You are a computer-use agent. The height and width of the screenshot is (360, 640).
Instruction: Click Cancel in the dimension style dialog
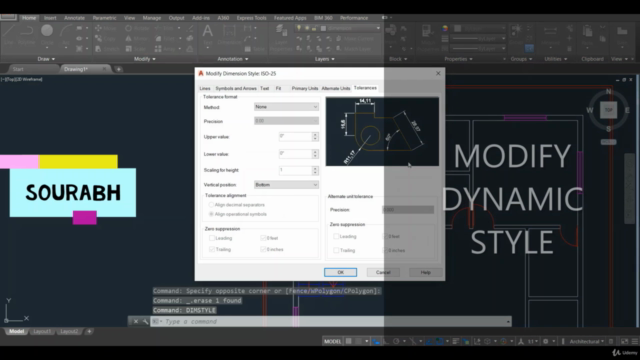383,272
